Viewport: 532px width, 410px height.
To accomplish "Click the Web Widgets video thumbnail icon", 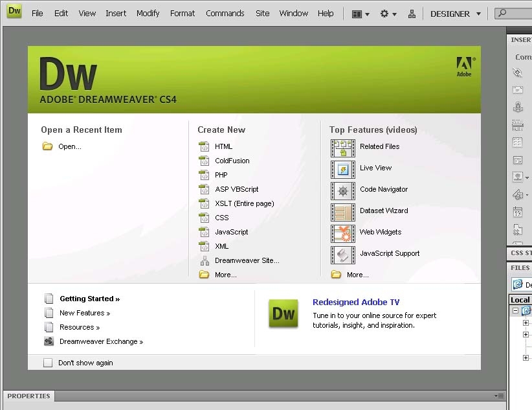I will tap(342, 234).
